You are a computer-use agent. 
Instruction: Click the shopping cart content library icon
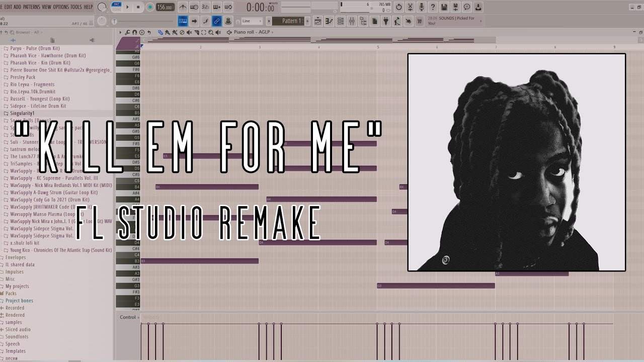(x=420, y=21)
